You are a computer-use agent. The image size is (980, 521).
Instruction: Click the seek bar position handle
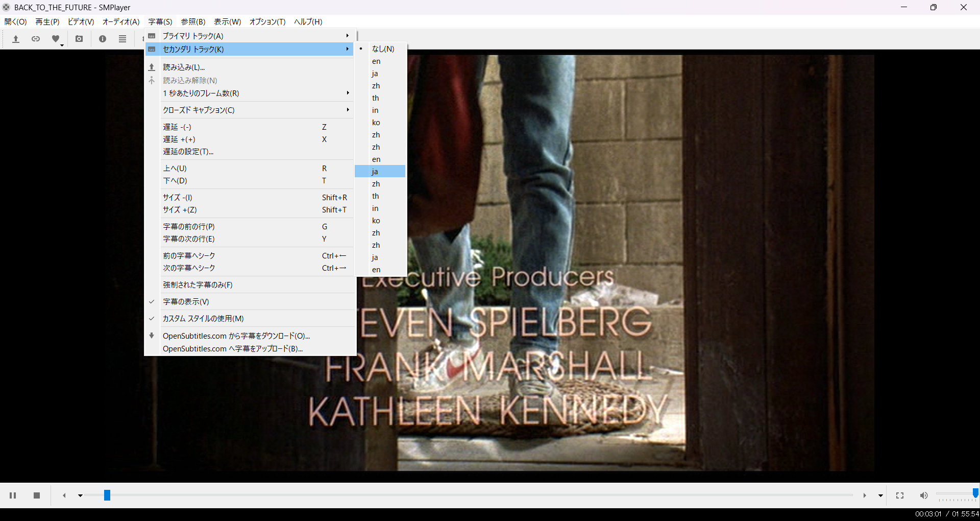(x=107, y=495)
